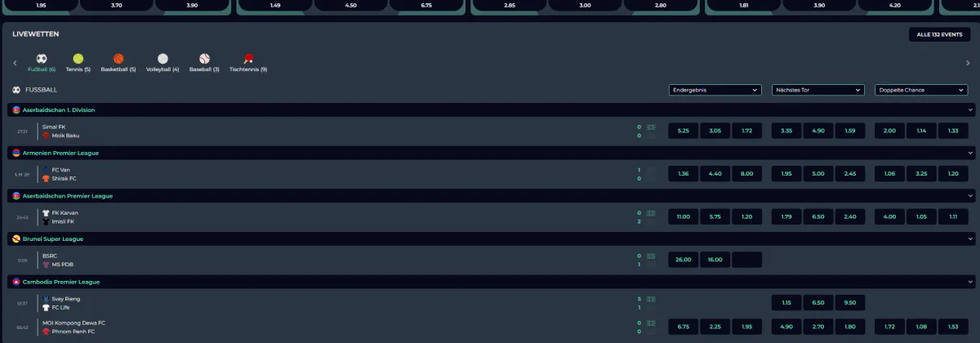Collapse the Armenien Premier League section chevron
Viewport: 980px width, 343px height.
(971, 153)
